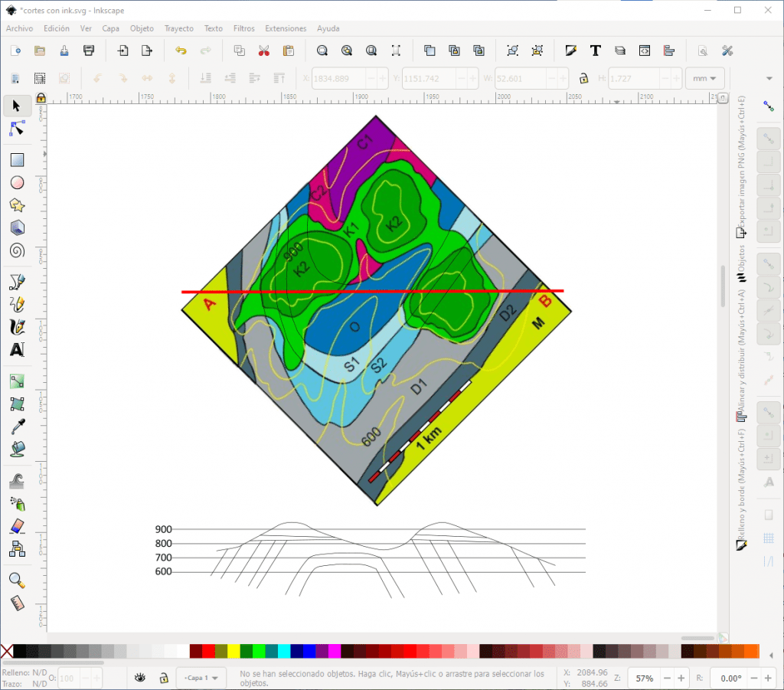Screen dimensions: 784x690
Task: Select the Text tool in toolbox
Action: [17, 349]
